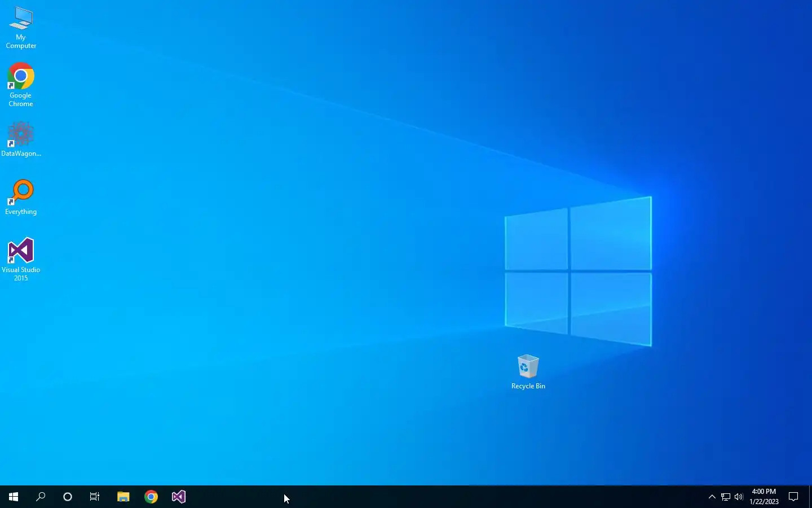
Task: Launch Visual Studio from the taskbar
Action: pyautogui.click(x=178, y=497)
